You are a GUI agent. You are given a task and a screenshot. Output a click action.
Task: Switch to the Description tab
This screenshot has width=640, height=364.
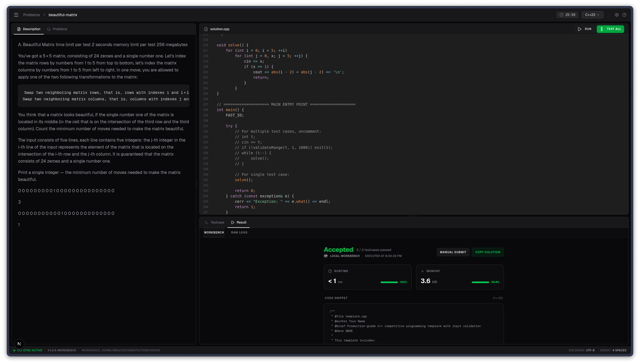point(29,29)
